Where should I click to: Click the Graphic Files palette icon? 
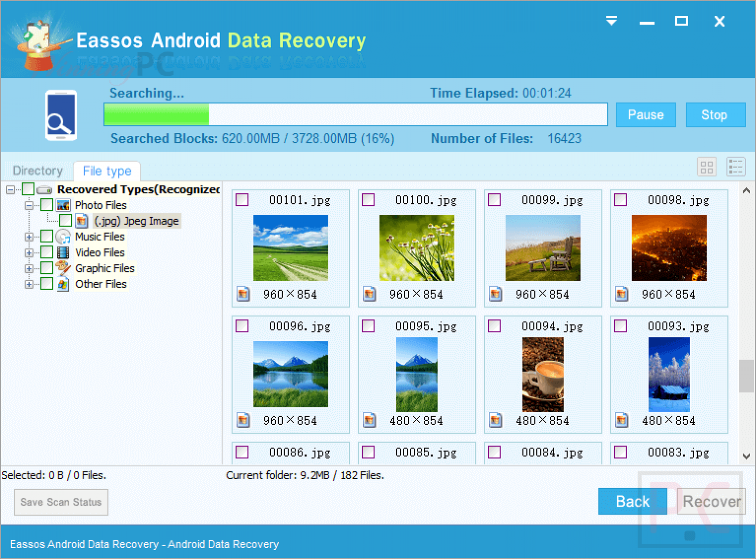(x=63, y=268)
